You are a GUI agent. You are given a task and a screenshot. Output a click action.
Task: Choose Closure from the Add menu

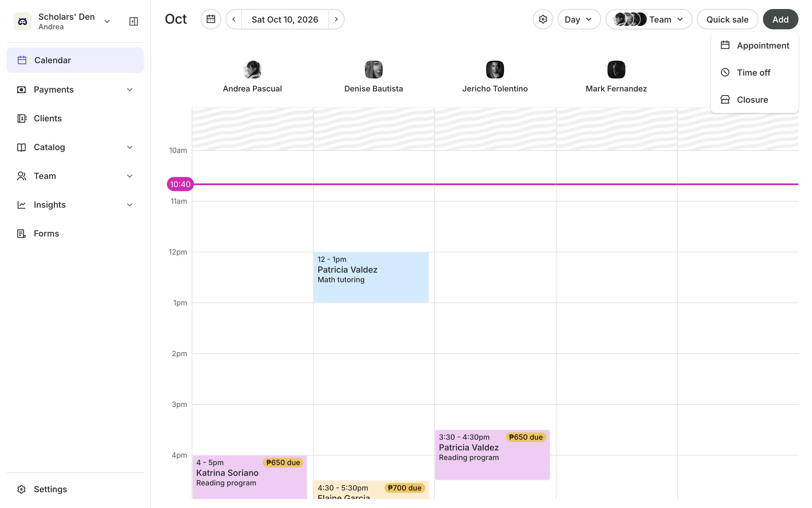(x=754, y=100)
